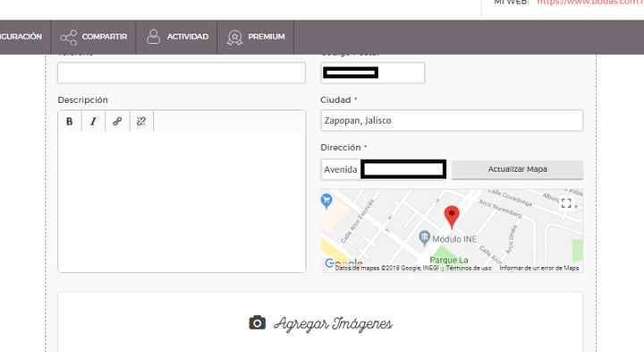
Task: Open the Actividad menu tab
Action: (x=177, y=37)
